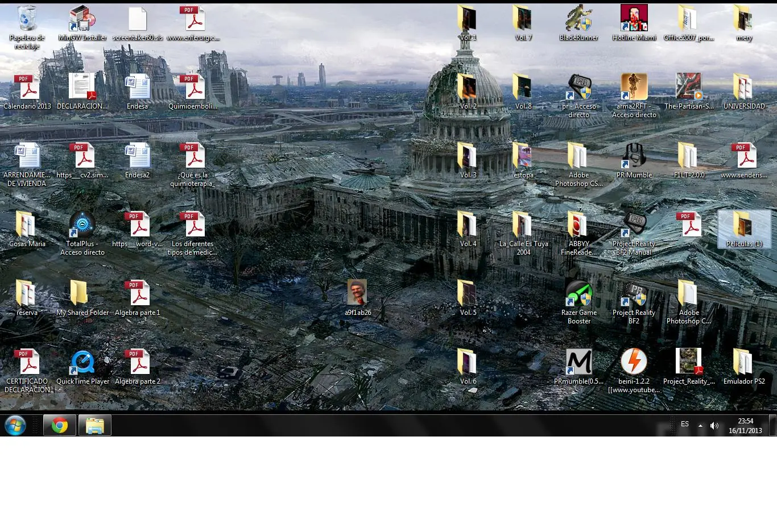This screenshot has width=777, height=532.
Task: Click the taskbar clock showing 23:54
Action: (x=745, y=426)
